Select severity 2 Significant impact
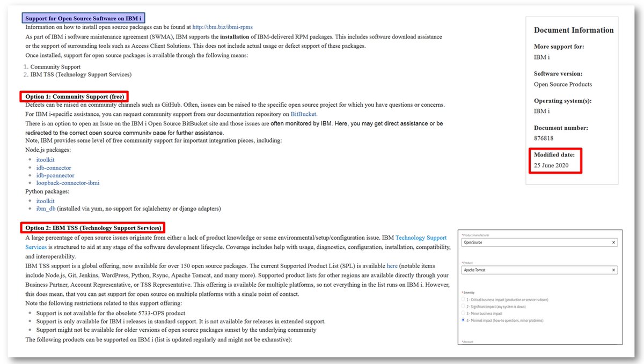 tap(463, 307)
